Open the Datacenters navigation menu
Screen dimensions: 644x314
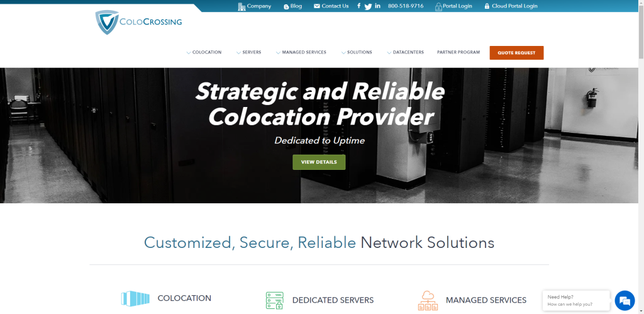(405, 52)
